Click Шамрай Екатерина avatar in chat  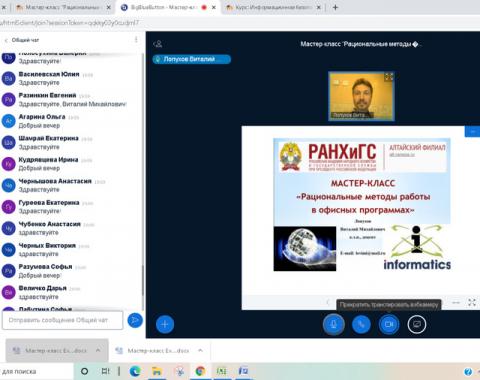(x=9, y=142)
